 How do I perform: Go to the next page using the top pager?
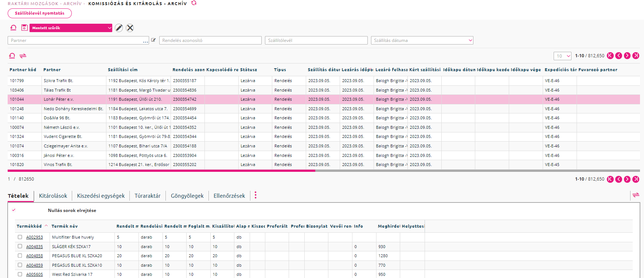tap(627, 55)
